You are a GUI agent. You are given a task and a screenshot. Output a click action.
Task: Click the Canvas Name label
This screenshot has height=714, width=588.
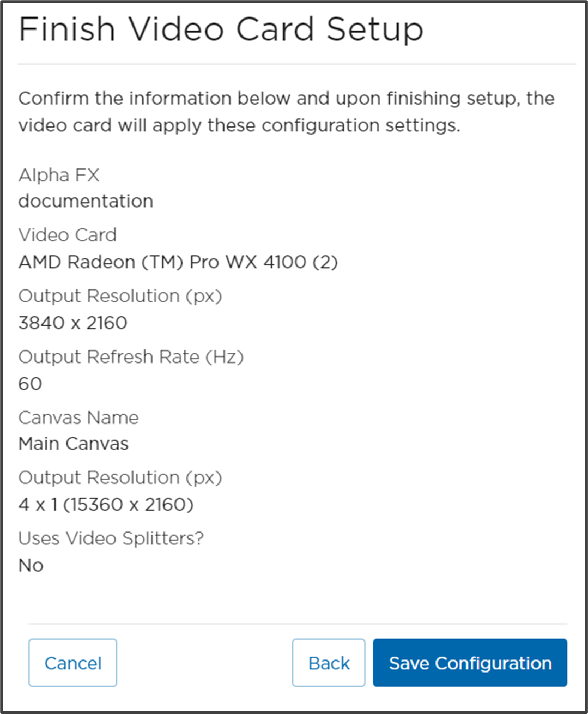click(x=78, y=417)
